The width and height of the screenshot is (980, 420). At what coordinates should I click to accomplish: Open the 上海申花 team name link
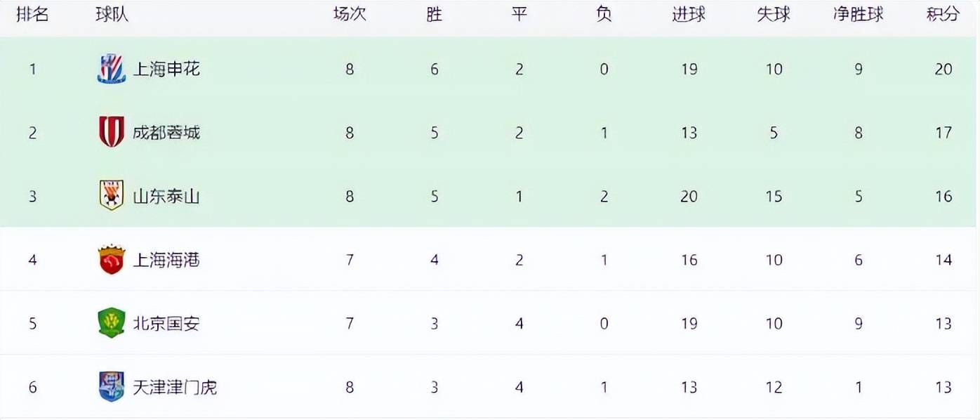[x=166, y=69]
